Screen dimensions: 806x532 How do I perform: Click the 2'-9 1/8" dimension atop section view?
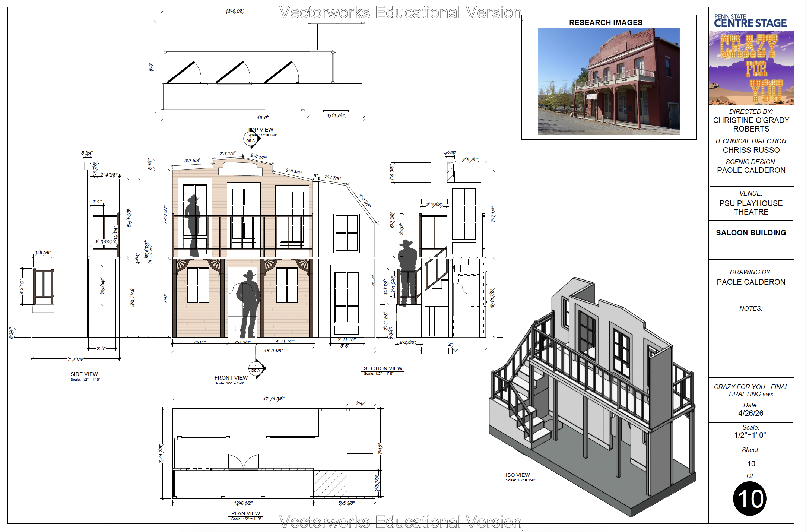pyautogui.click(x=470, y=160)
